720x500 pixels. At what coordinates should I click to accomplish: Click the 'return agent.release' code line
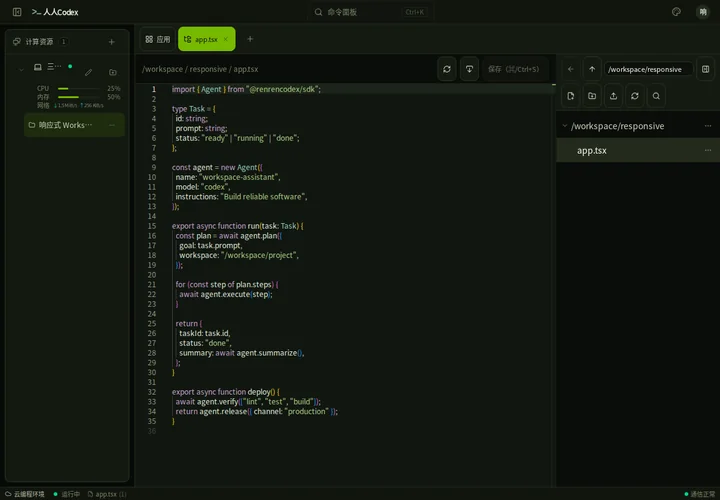pos(257,411)
